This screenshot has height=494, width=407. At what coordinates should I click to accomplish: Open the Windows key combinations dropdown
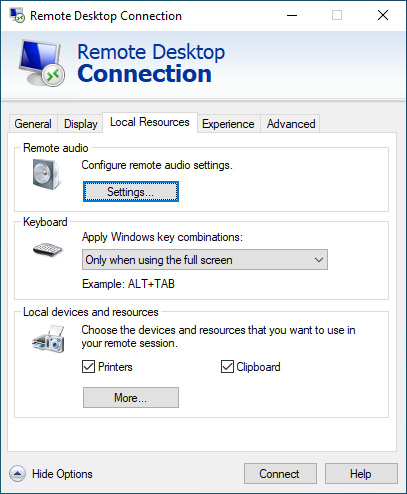[205, 260]
